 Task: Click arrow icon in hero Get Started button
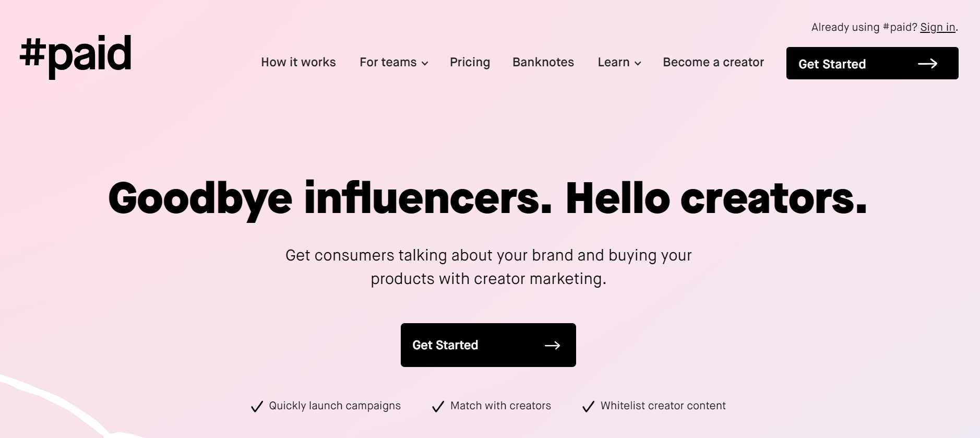[x=552, y=345]
